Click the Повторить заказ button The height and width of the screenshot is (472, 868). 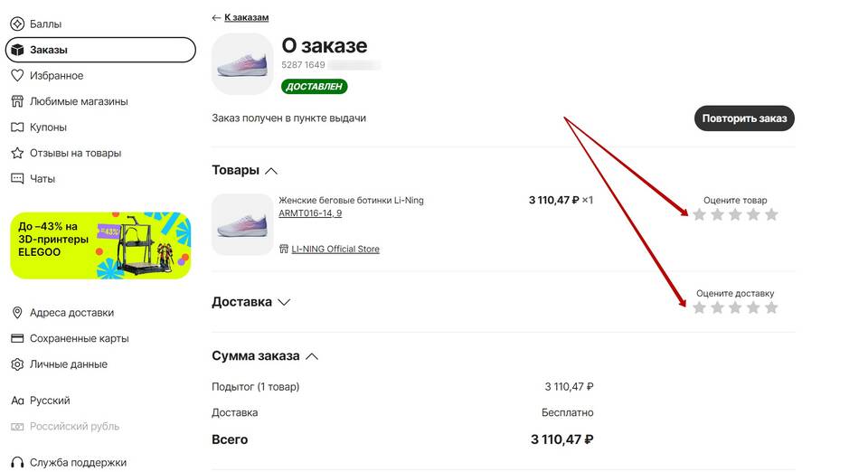coord(744,118)
